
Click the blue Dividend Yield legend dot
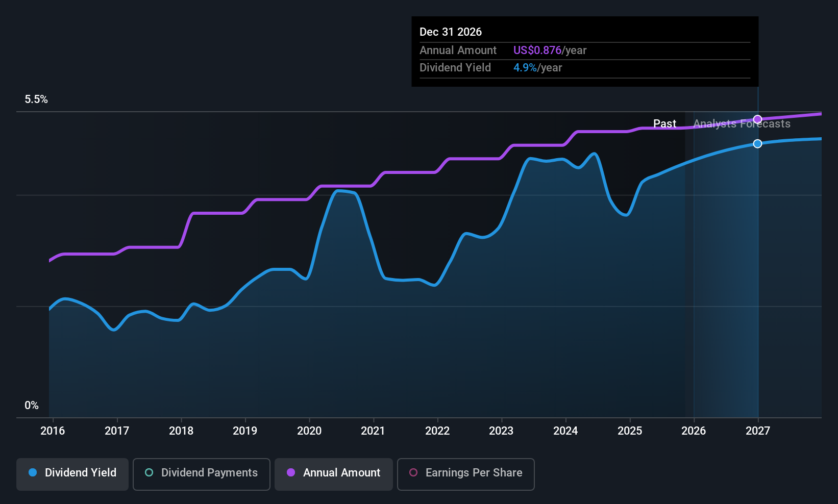click(x=33, y=472)
